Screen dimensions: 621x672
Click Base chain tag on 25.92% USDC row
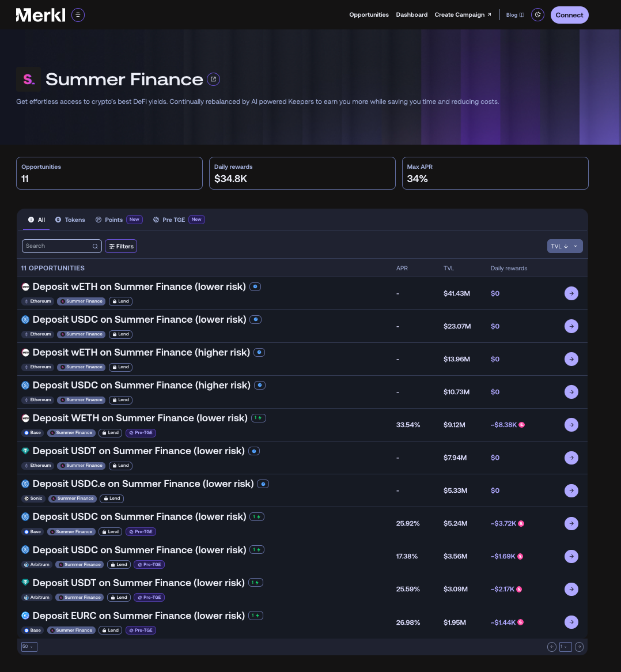click(33, 531)
